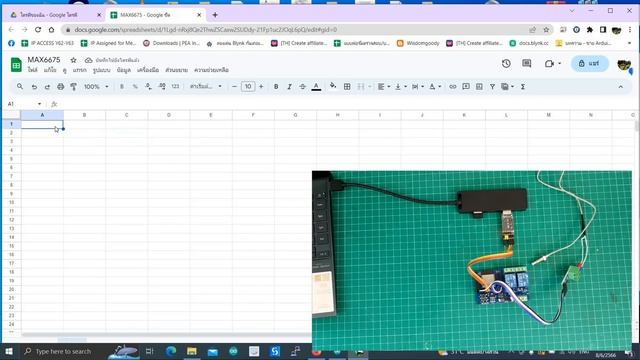The image size is (640, 360).
Task: Format the cell as percent
Action: (x=135, y=87)
